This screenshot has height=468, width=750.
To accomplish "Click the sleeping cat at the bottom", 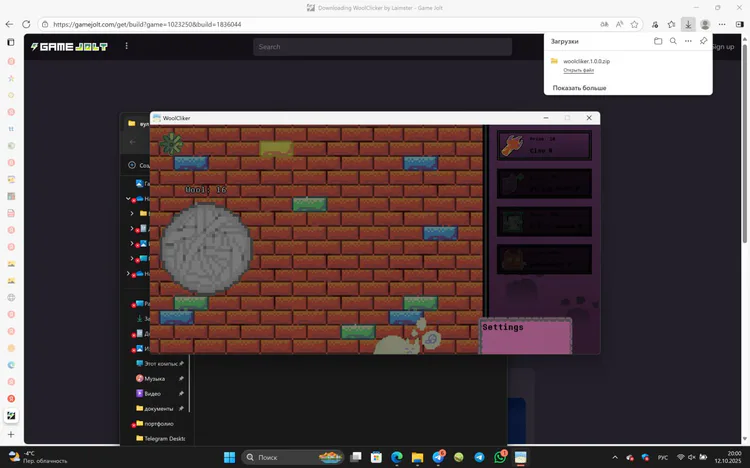I will tap(398, 345).
